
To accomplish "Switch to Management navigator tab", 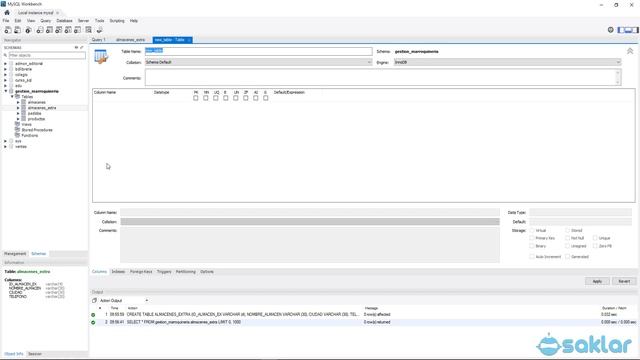I will pyautogui.click(x=15, y=254).
